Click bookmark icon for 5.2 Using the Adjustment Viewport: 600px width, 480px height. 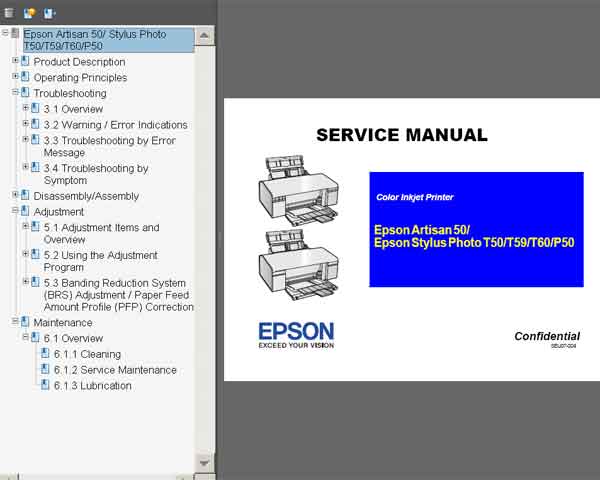pos(35,254)
